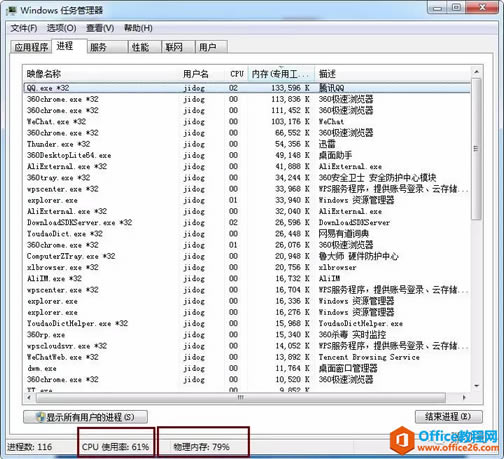Viewport: 504px width, 459px height.
Task: Click the Tencent Browsing Service description
Action: (369, 357)
